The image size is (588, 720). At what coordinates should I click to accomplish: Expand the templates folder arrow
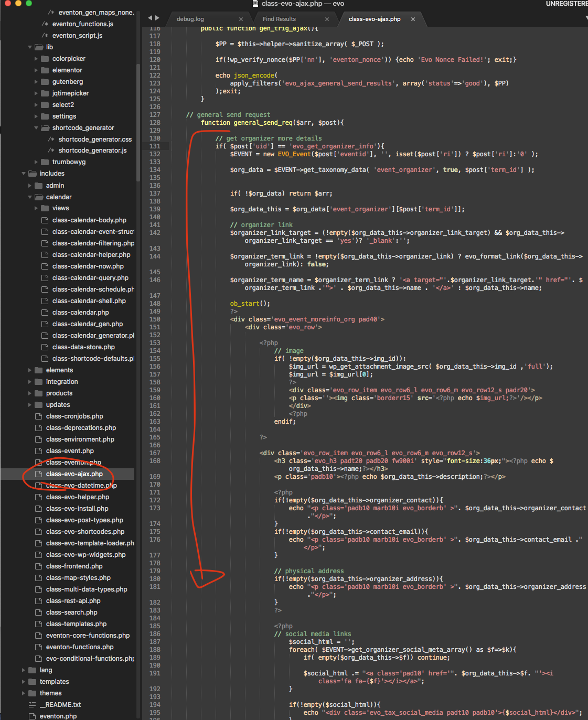point(24,682)
